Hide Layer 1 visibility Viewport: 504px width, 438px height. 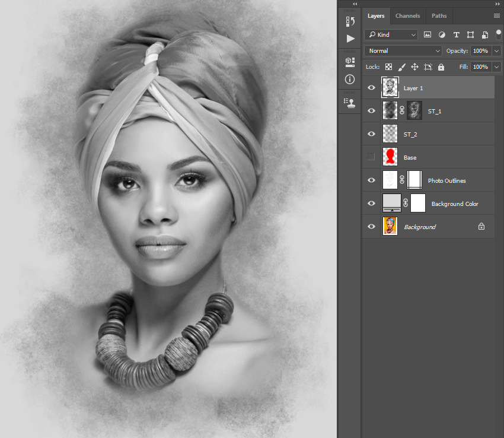[x=371, y=87]
